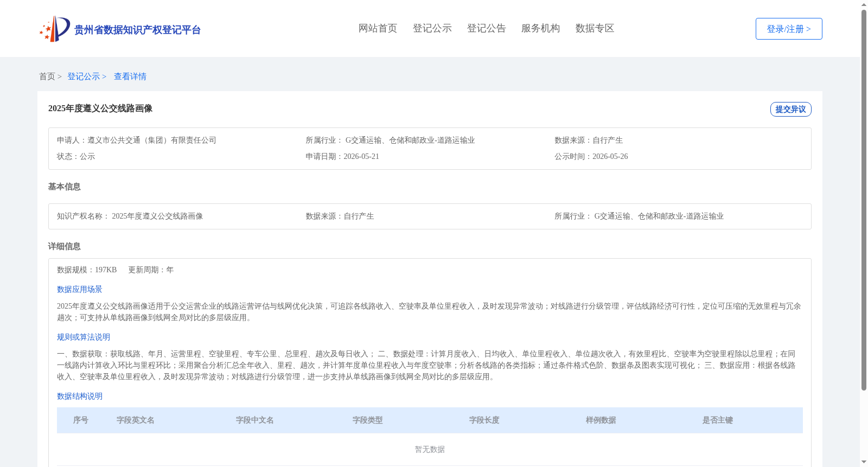Click the vertical scrollbar thumb
Viewport: 868px width, 467px height.
pos(864,200)
